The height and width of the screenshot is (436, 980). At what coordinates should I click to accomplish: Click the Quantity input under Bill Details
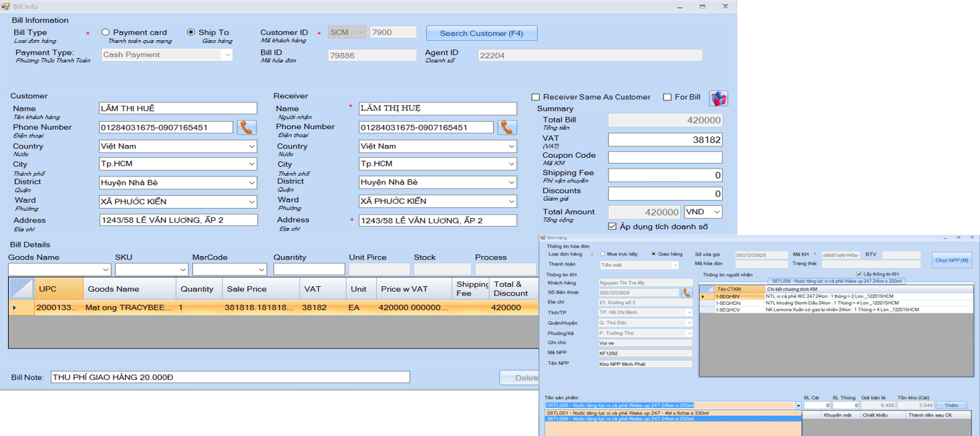pos(309,269)
